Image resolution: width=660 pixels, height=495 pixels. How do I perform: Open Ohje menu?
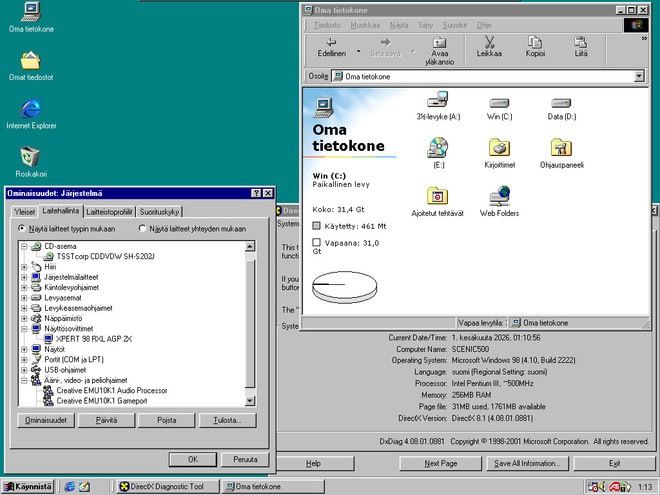pyautogui.click(x=484, y=25)
